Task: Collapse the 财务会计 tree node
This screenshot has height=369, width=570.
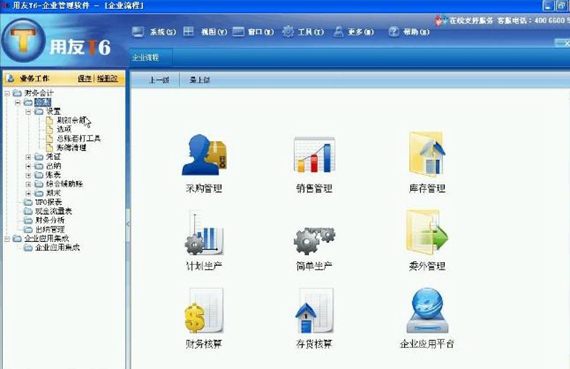Action: point(7,93)
